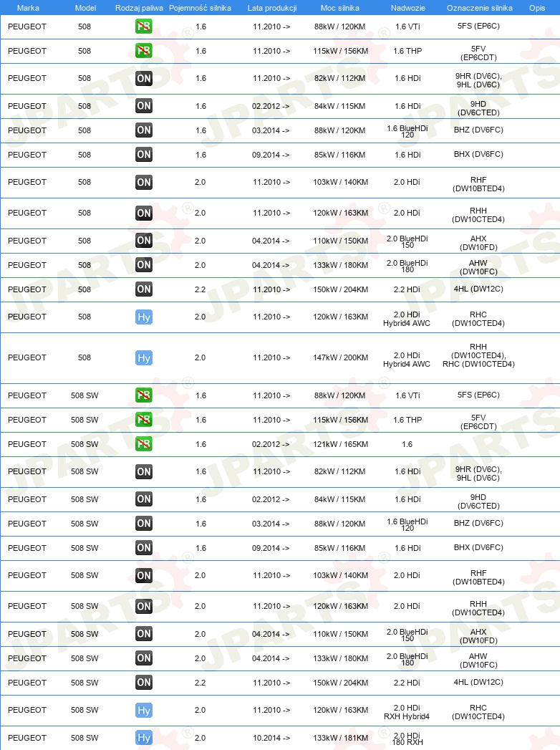Click the Rodzaj paliwa column header
Viewport: 560px width, 750px height.
click(x=139, y=8)
